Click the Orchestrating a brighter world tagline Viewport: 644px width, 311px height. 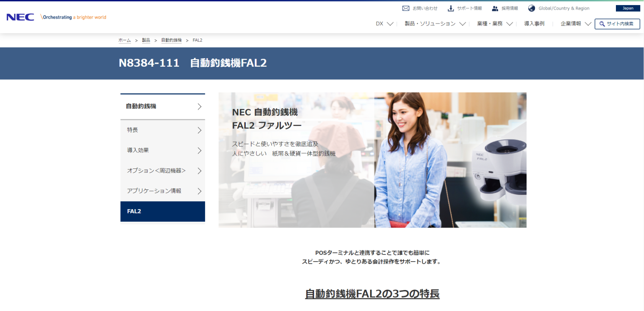click(x=73, y=17)
